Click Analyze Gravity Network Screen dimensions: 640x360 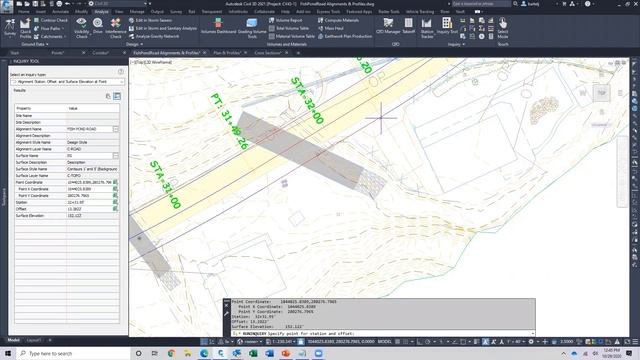point(154,36)
